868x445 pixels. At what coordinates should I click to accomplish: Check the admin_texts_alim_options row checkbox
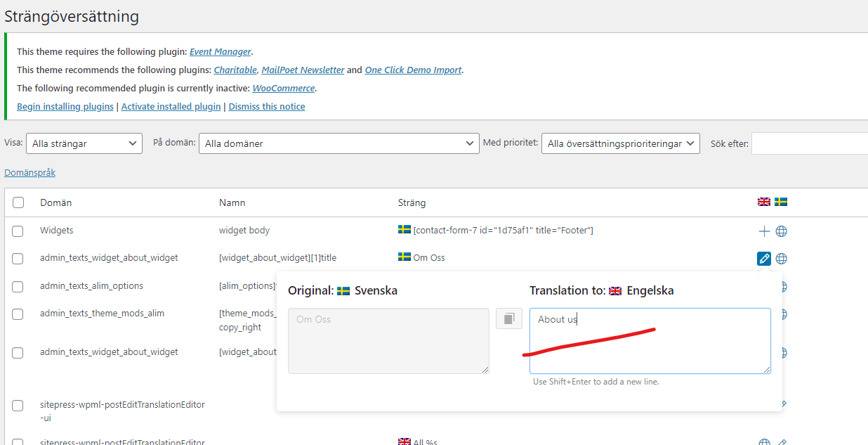coord(18,287)
